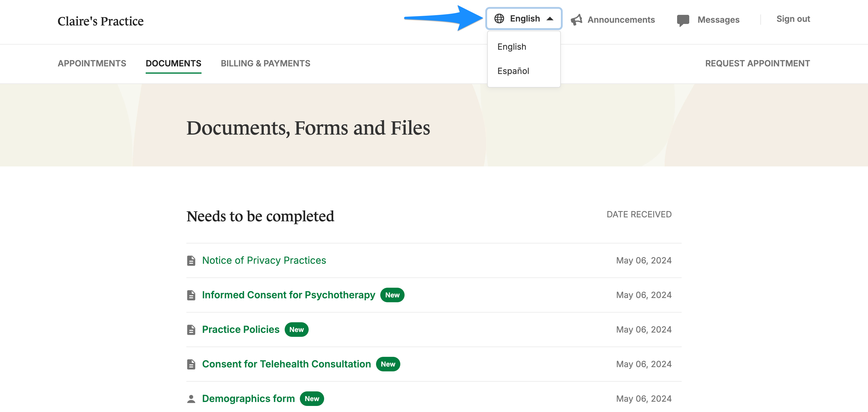Screen dimensions: 868x412
Task: Go to Claire's Practice home title
Action: [100, 21]
